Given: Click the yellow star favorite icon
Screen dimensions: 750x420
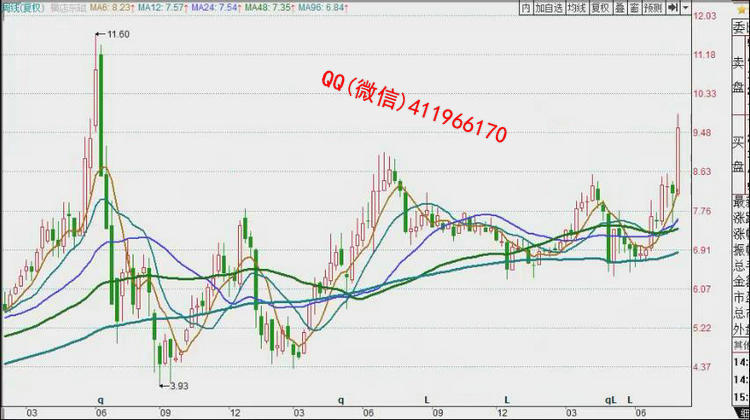Looking at the screenshot, I should pos(743,8).
